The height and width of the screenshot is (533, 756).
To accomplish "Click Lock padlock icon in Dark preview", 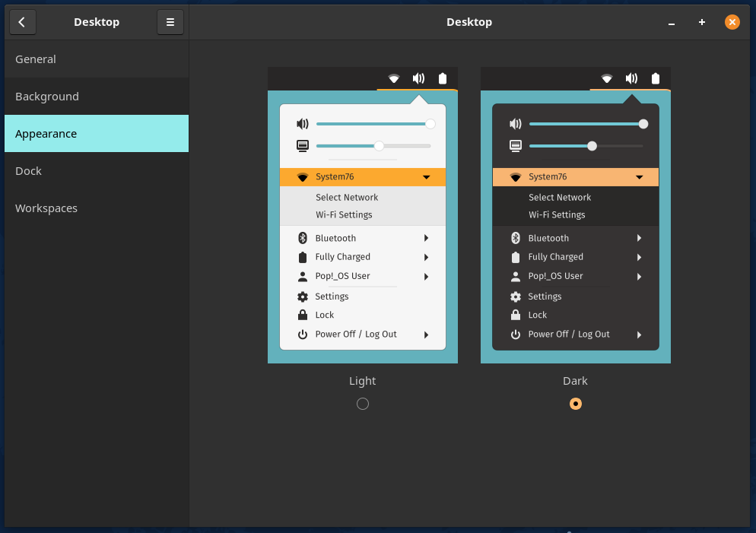I will click(x=516, y=315).
